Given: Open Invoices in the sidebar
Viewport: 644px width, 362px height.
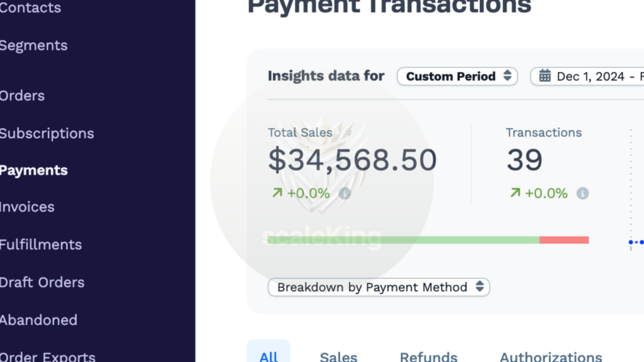Looking at the screenshot, I should [27, 207].
